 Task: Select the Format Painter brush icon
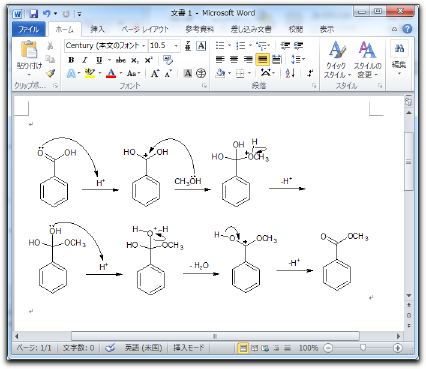click(x=50, y=73)
